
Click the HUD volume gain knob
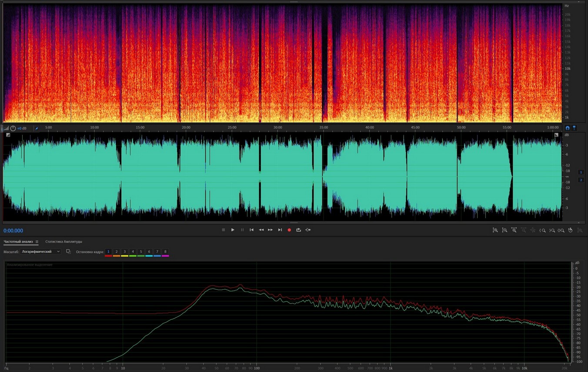[13, 128]
